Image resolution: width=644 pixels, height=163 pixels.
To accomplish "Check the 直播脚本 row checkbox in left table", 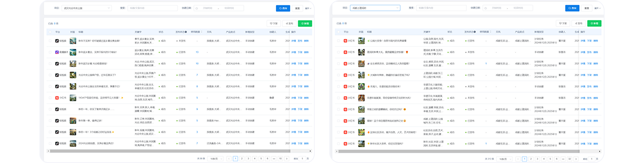I will [50, 52].
